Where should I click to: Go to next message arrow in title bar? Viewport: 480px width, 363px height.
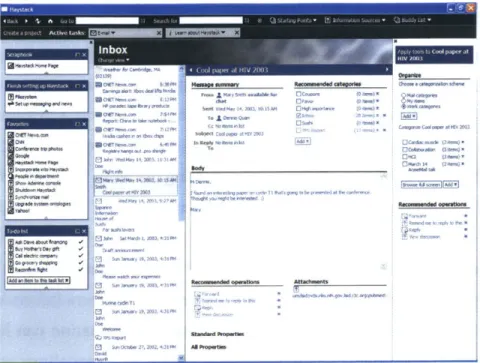(x=387, y=69)
